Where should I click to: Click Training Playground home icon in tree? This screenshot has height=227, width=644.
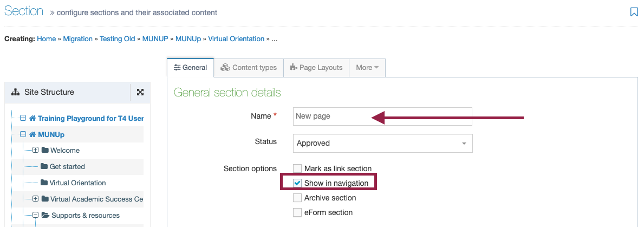(33, 118)
